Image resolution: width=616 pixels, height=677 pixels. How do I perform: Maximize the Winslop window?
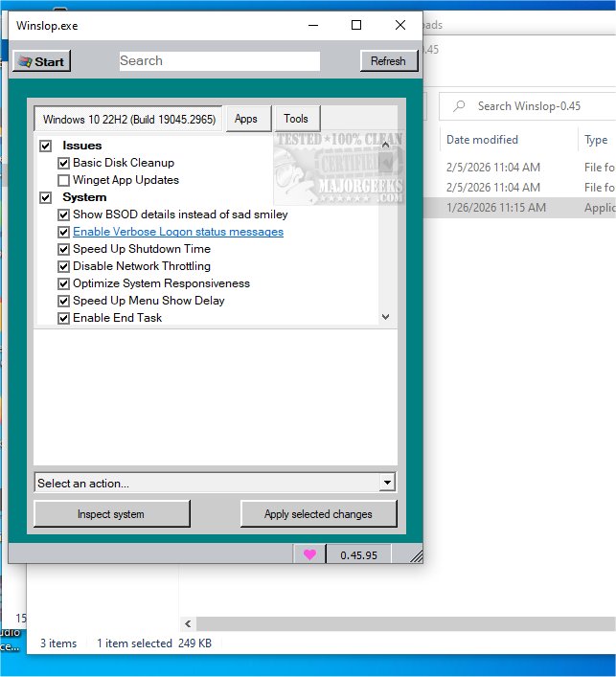[x=356, y=26]
